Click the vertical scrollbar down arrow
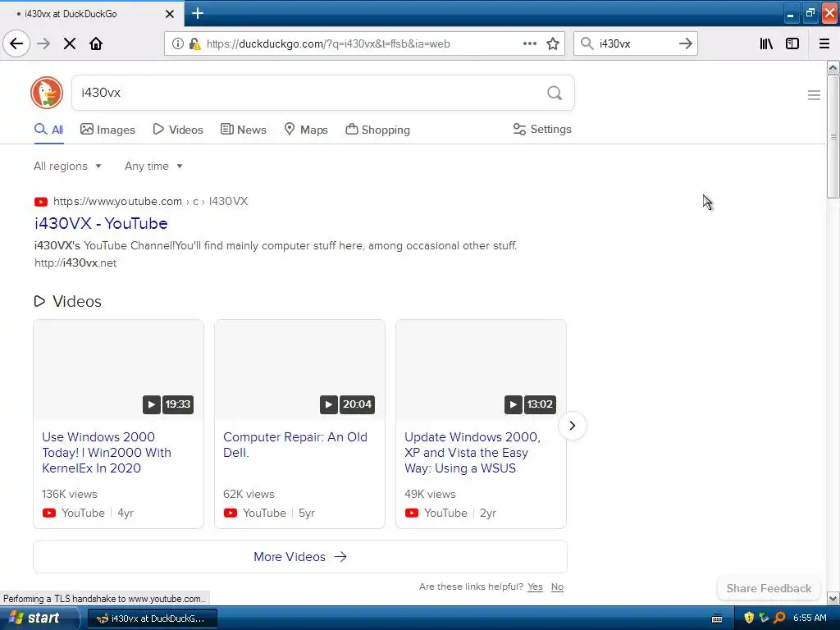This screenshot has width=840, height=630. coord(833,598)
